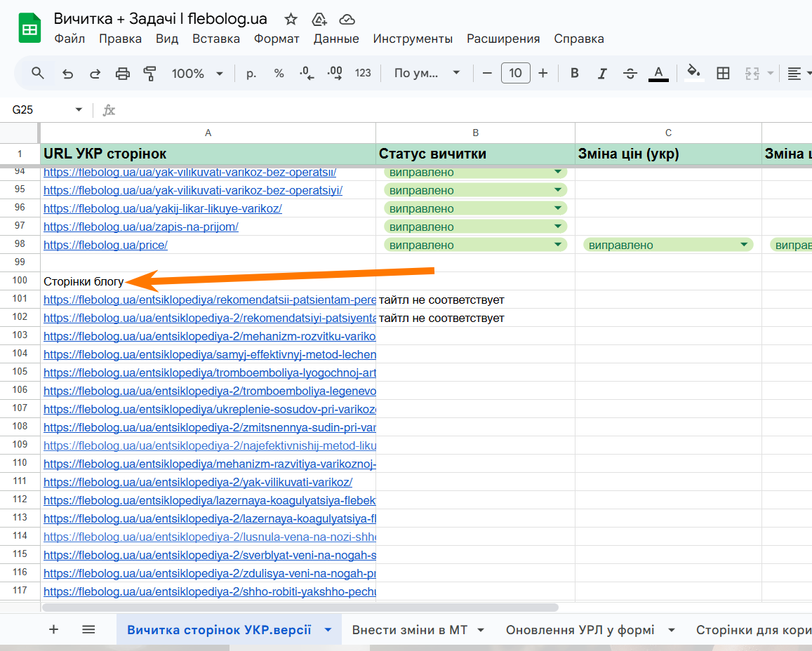Open the borders tool
812x651 pixels.
[723, 74]
